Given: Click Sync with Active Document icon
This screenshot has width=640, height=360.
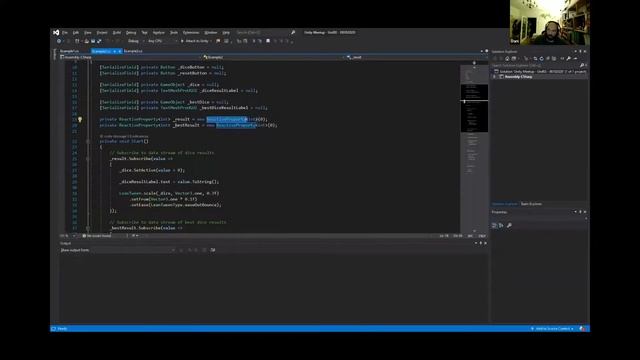Looking at the screenshot, I should click(x=535, y=59).
